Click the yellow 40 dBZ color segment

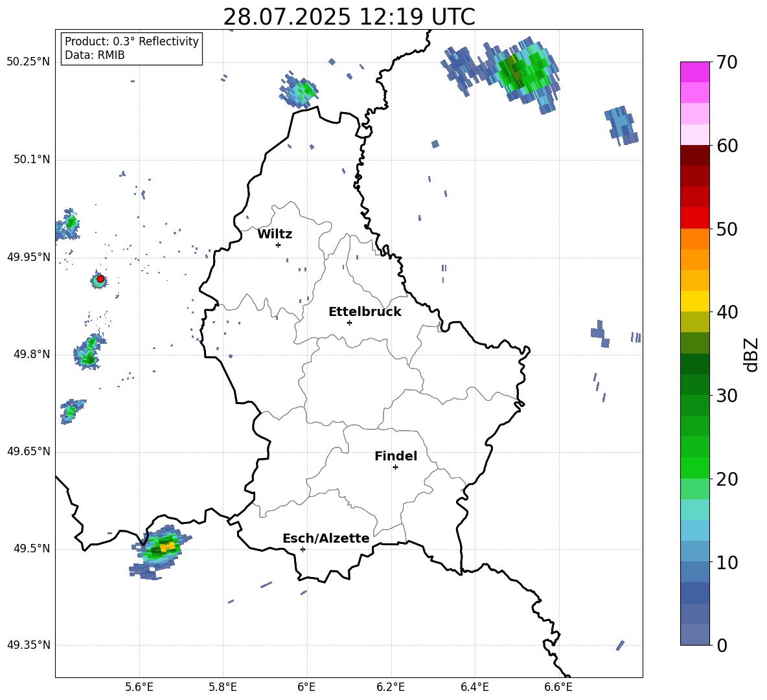[695, 301]
